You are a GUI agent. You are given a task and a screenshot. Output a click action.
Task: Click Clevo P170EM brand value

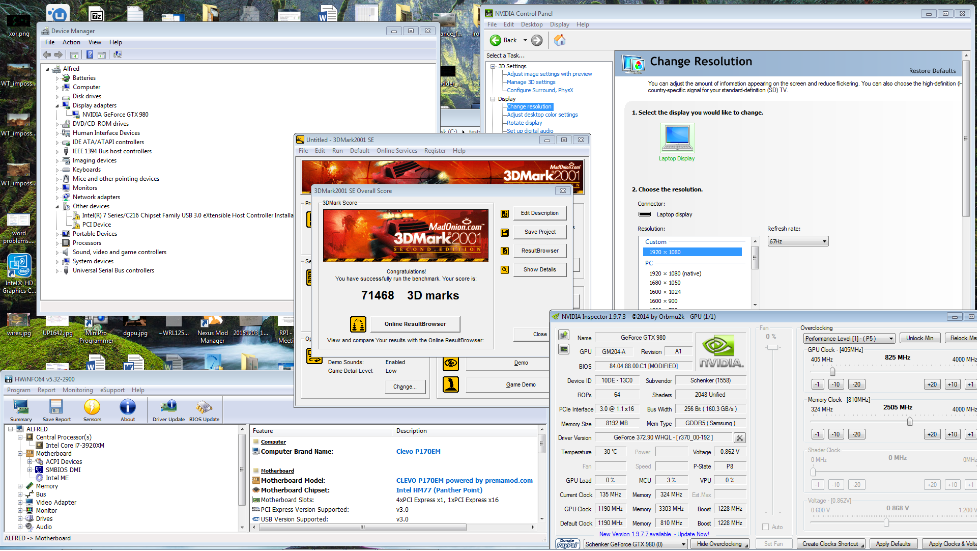(419, 452)
